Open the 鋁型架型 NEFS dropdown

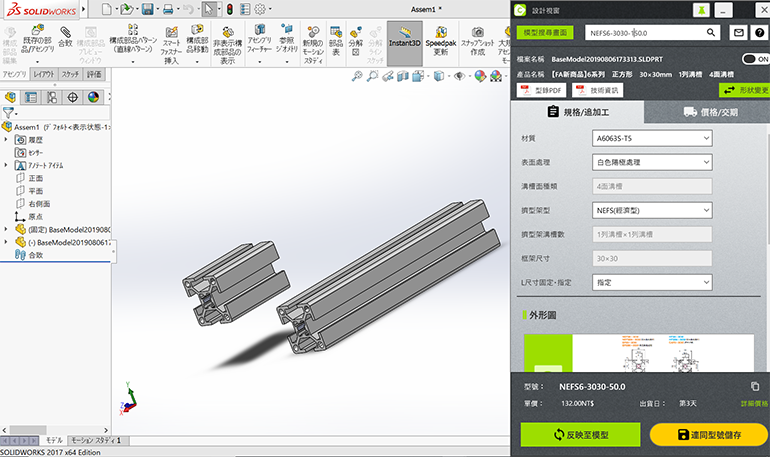click(x=649, y=210)
